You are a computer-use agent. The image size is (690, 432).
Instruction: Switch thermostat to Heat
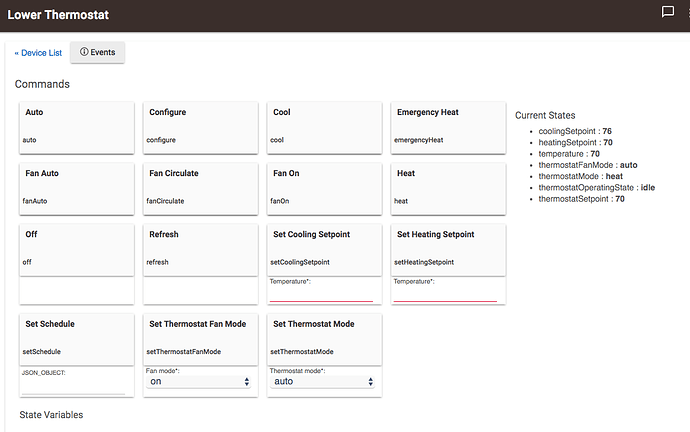pos(449,186)
